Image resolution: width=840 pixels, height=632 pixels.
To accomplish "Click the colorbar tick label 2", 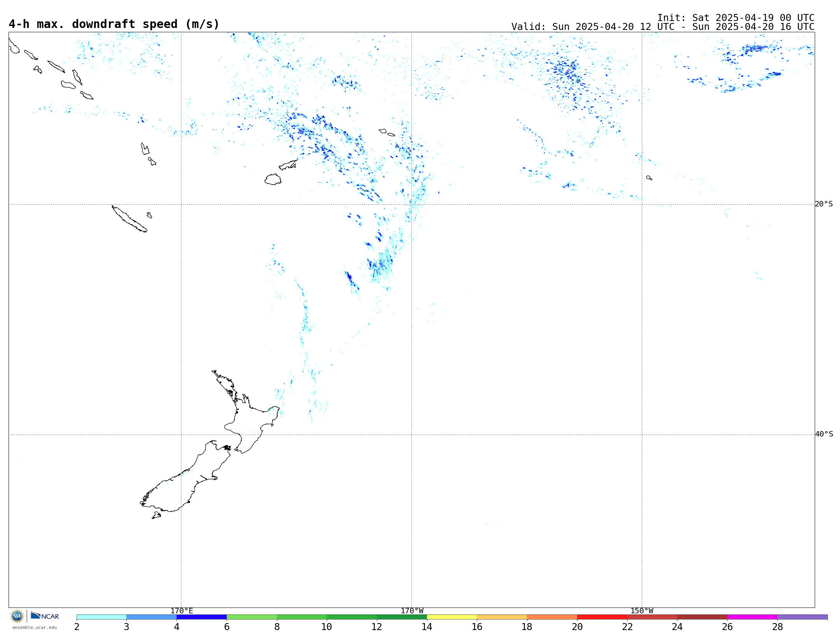I will point(77,627).
